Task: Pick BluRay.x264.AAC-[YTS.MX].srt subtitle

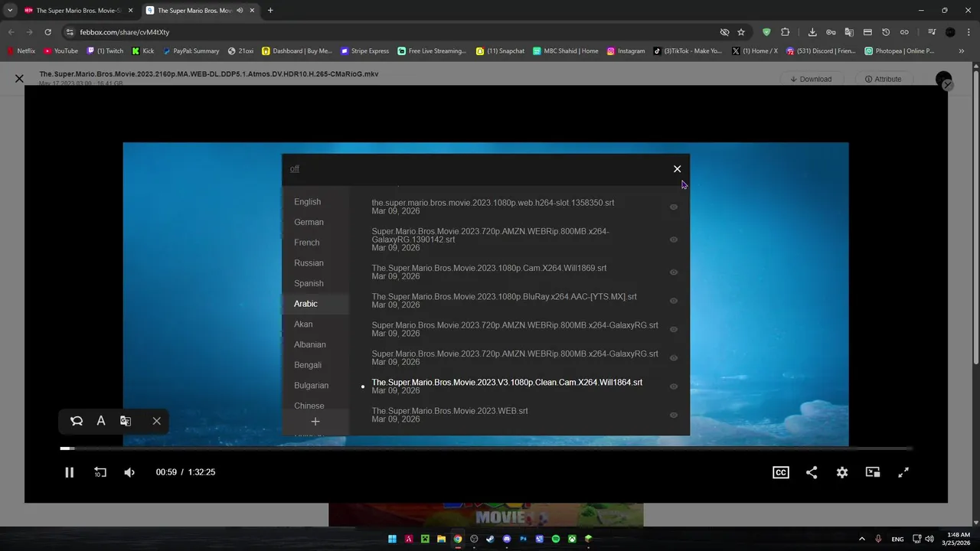Action: 505,300
